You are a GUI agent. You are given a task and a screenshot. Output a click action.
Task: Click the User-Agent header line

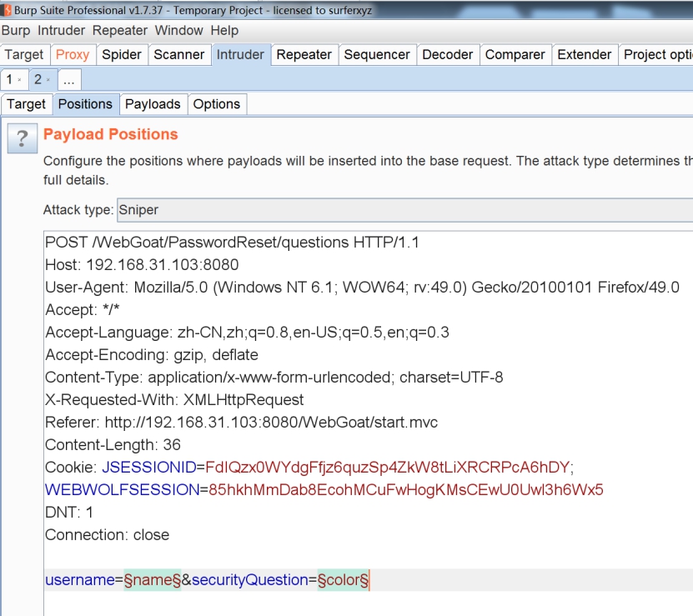click(363, 288)
